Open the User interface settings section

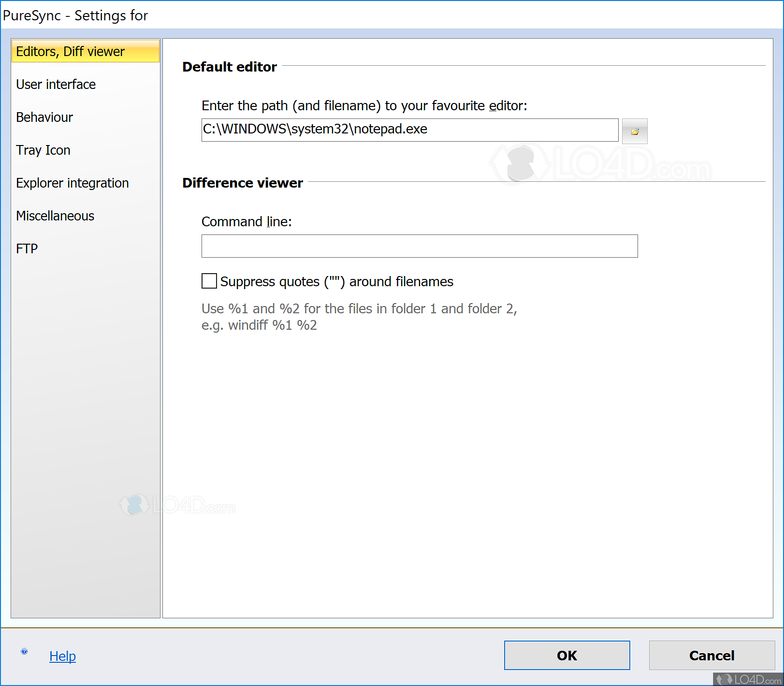click(x=56, y=84)
